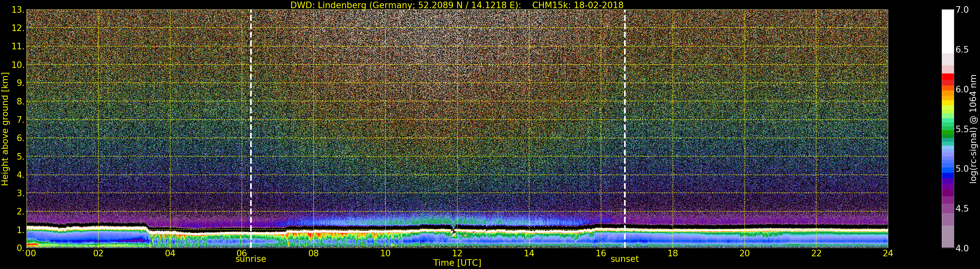Click the '24' tick label on the time axis

[x=888, y=253]
